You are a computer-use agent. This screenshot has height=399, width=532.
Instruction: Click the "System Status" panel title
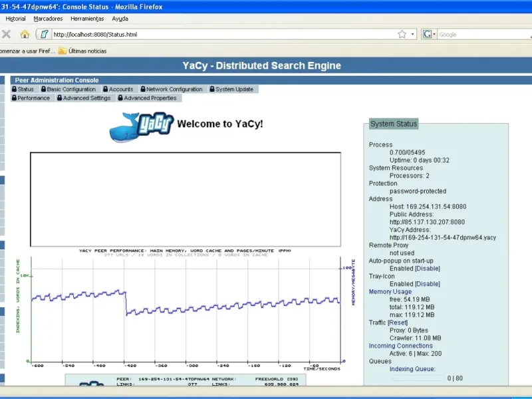tap(394, 124)
